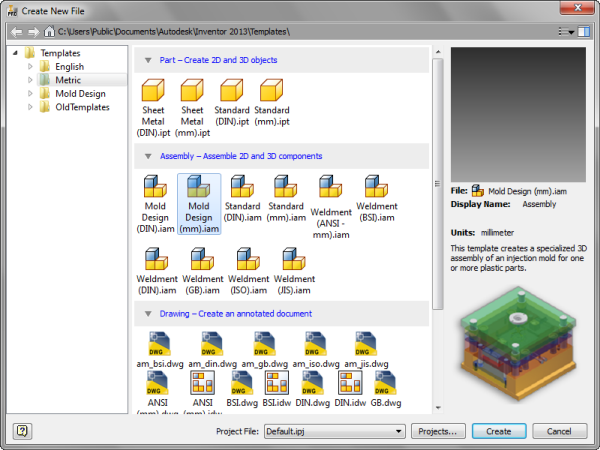The image size is (600, 450).
Task: Select Weldment (JIS).iam template
Action: [294, 271]
